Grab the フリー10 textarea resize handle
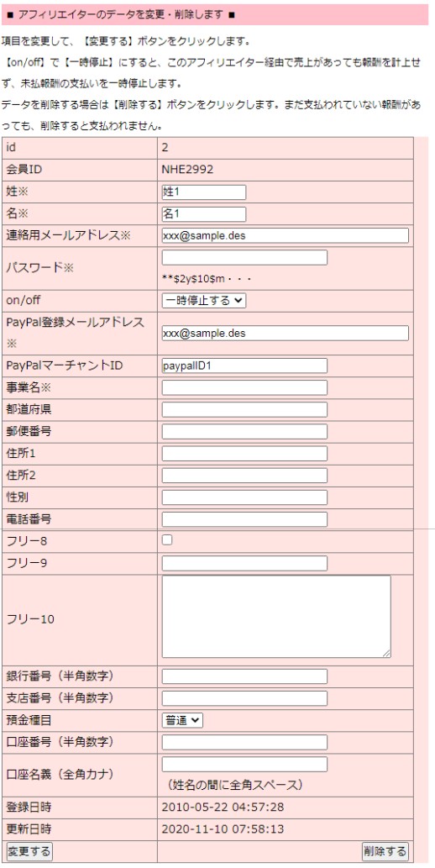435x868 pixels. pyautogui.click(x=387, y=654)
